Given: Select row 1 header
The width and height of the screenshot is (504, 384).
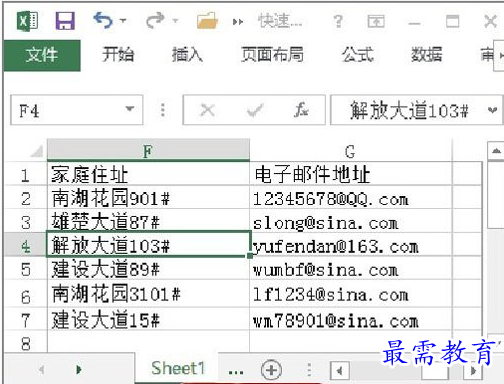Looking at the screenshot, I should point(26,175).
